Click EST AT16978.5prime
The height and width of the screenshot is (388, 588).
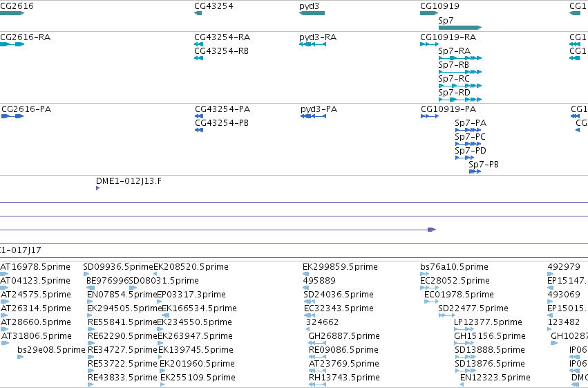(35, 267)
